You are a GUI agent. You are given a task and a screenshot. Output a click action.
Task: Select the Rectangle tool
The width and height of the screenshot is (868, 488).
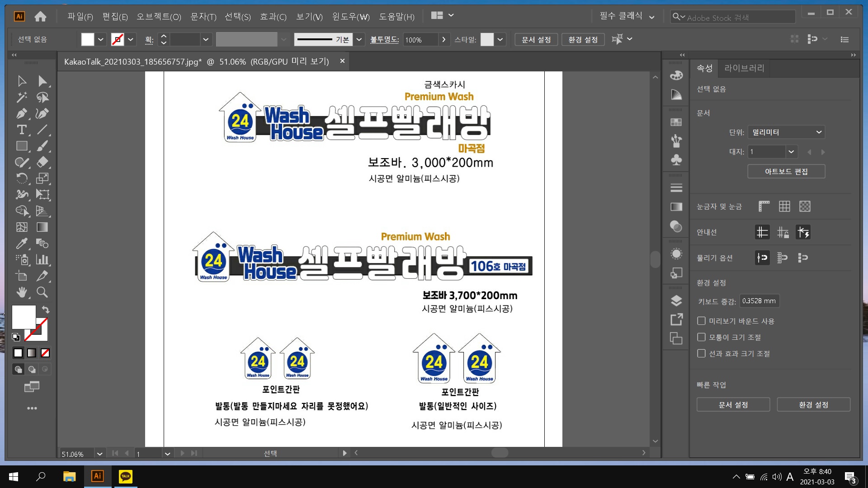21,146
